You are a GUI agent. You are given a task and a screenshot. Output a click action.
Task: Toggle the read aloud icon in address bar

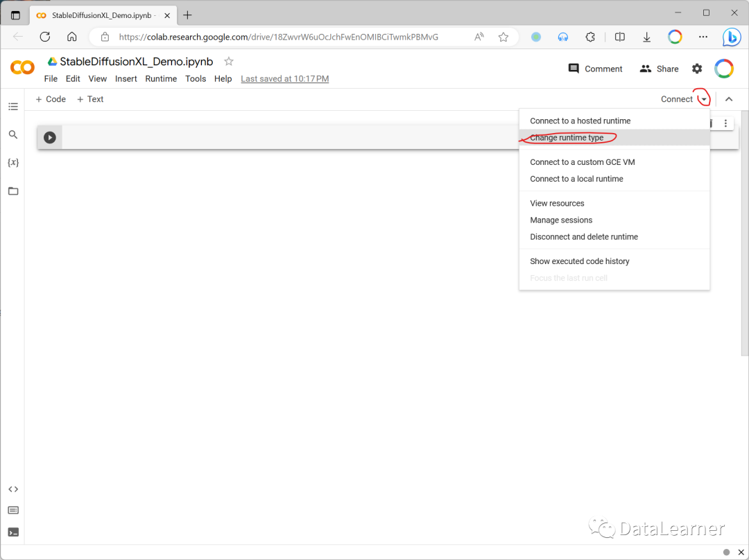[x=479, y=37]
